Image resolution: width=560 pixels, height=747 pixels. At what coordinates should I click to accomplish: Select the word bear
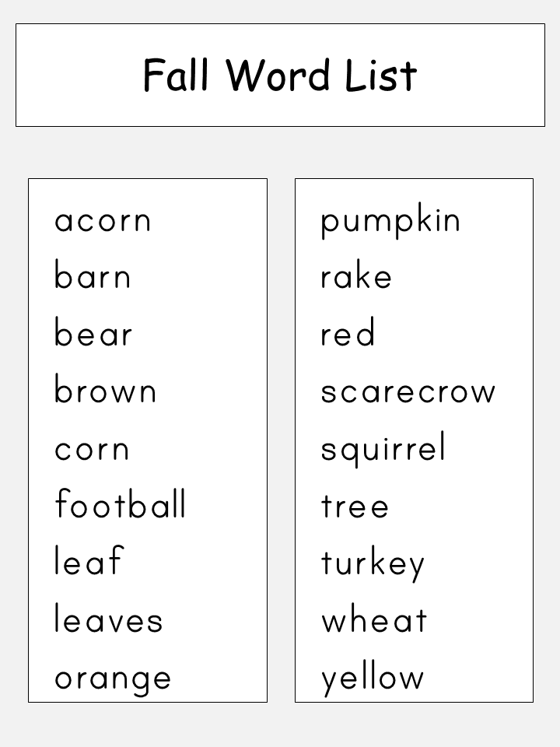93,332
